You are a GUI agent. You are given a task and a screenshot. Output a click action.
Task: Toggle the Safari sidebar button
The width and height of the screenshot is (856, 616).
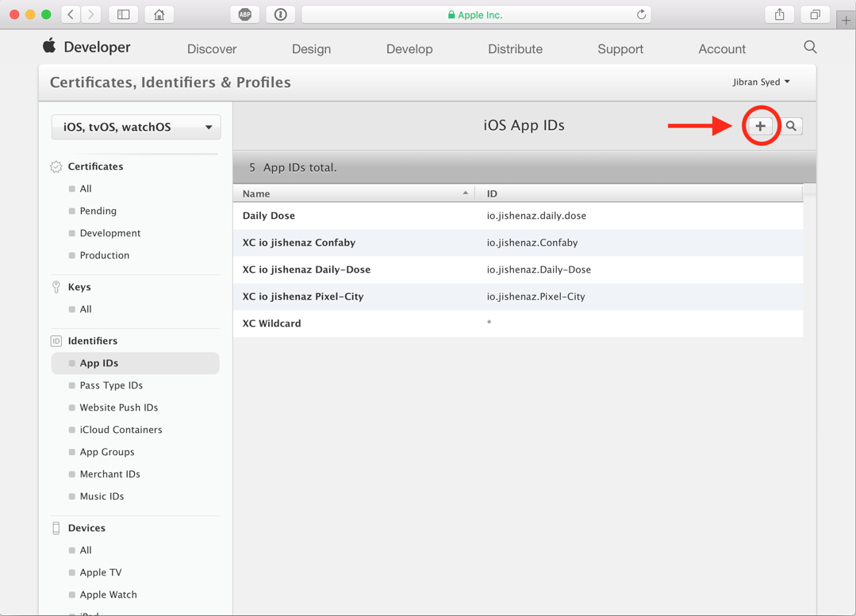point(124,15)
